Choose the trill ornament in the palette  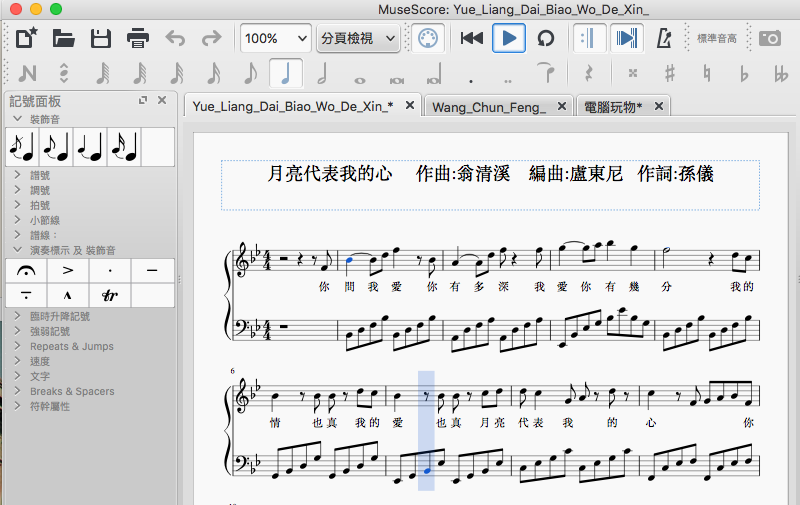click(110, 295)
